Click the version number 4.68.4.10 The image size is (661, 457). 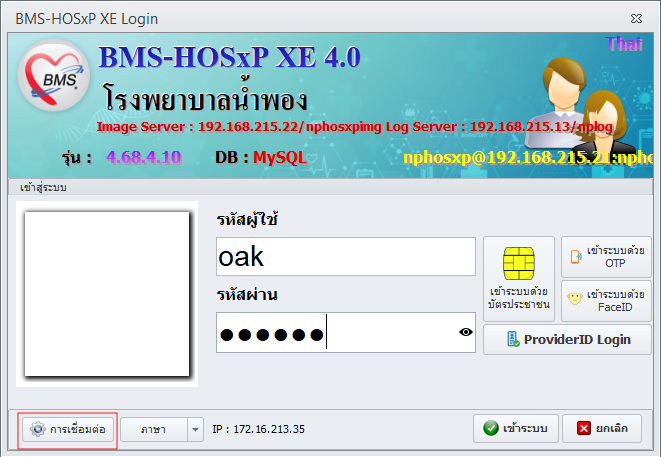[x=144, y=157]
